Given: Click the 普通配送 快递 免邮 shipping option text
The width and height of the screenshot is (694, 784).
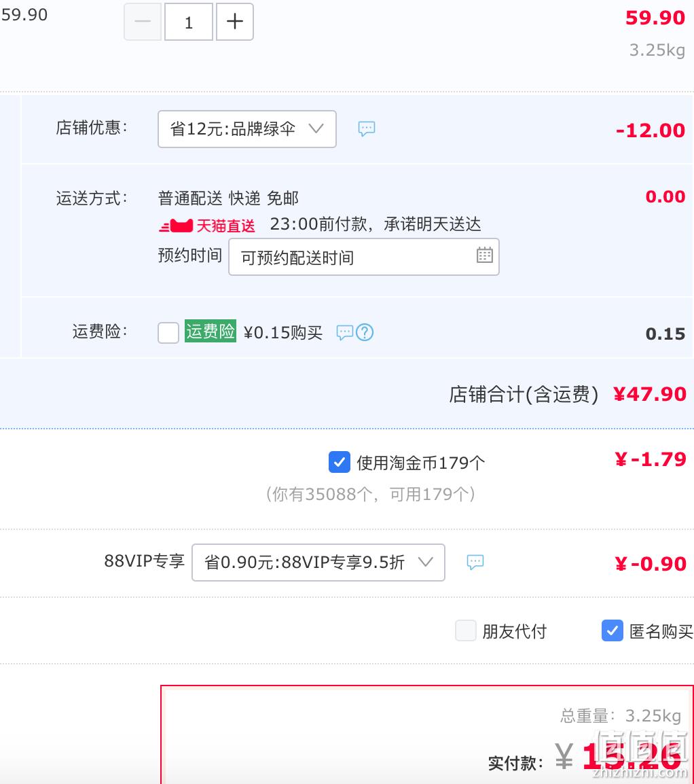Looking at the screenshot, I should coord(228,198).
